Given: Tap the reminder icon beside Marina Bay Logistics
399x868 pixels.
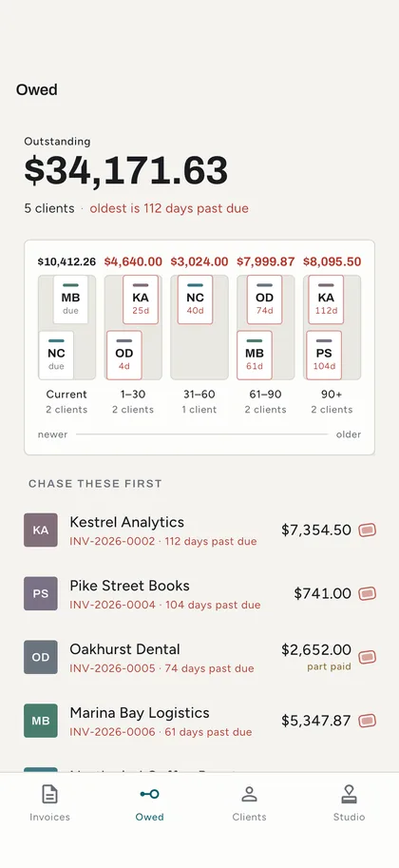Looking at the screenshot, I should click(x=367, y=721).
